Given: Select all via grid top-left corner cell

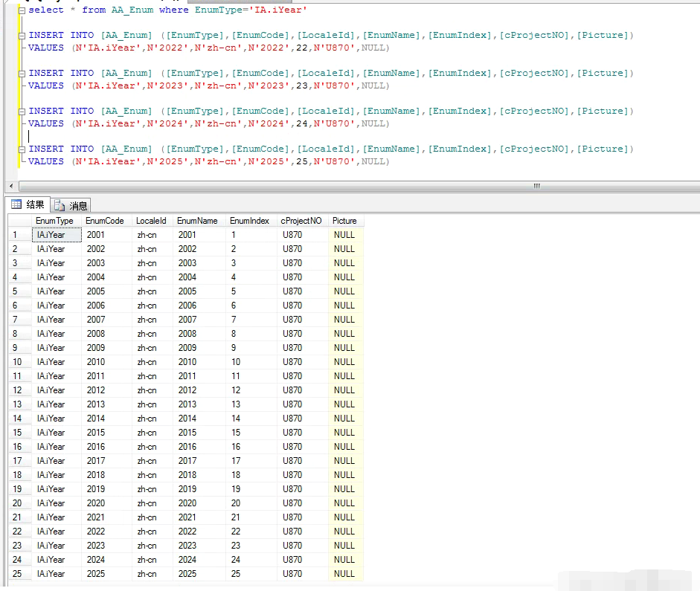Looking at the screenshot, I should [x=20, y=221].
